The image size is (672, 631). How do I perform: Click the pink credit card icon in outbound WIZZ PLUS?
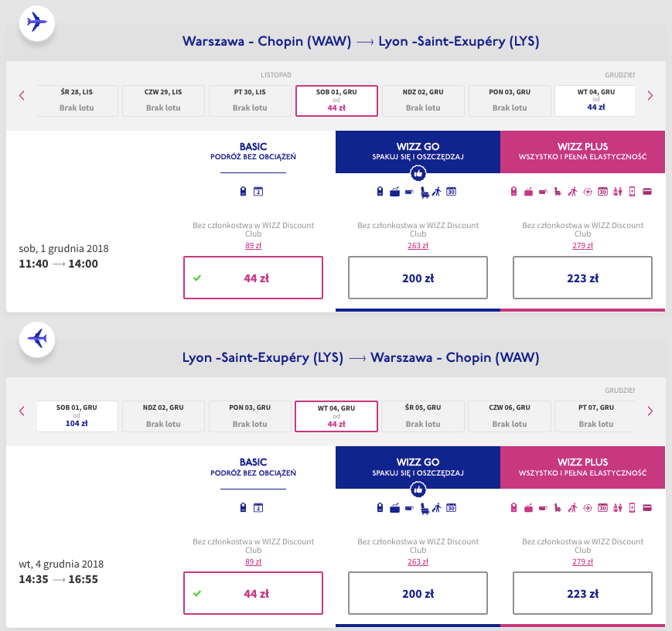tap(647, 192)
